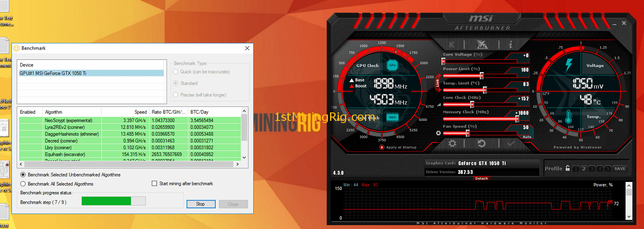Click GPU chip icon on clock gauge
Viewport: 644px width, 229px height.
392,65
